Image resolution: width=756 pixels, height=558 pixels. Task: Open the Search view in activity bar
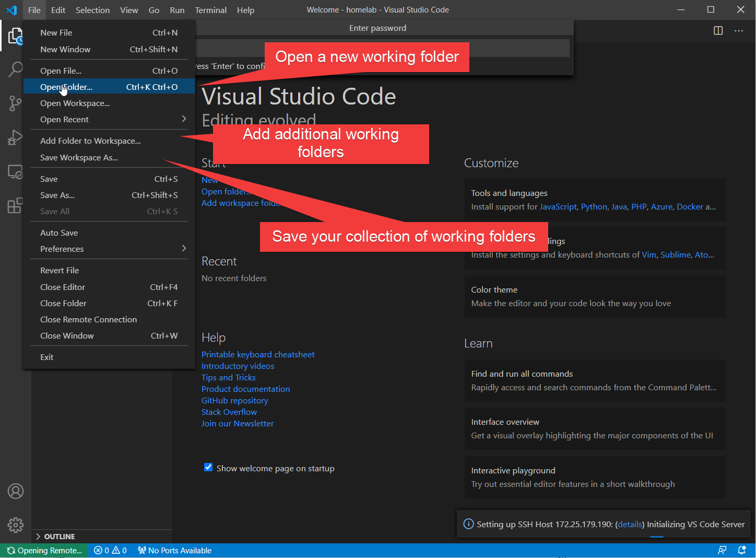click(16, 69)
